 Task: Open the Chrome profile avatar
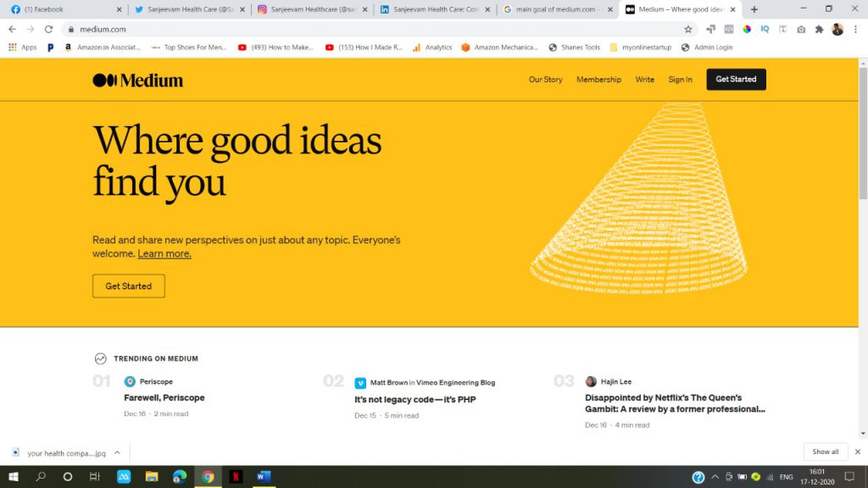tap(837, 30)
